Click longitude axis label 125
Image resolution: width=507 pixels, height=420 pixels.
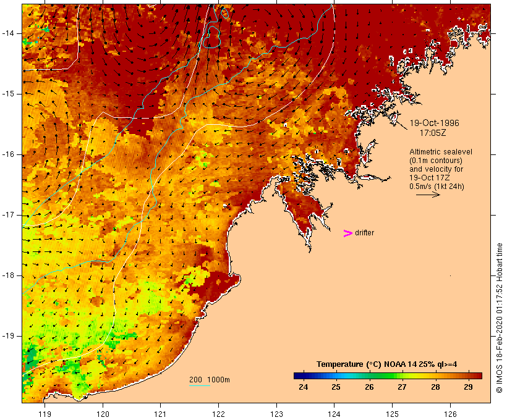tap(392, 414)
